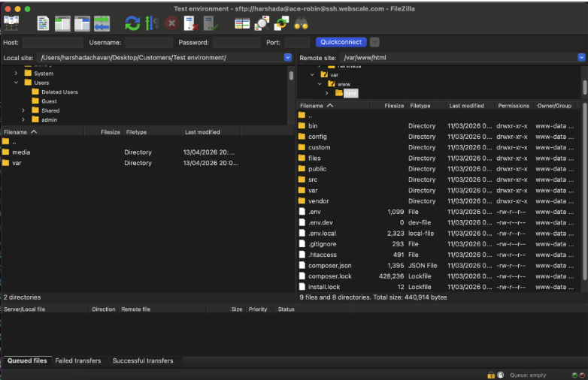Click the Process queue toolbar icon
Screen dimensions: 588x380
coord(152,23)
